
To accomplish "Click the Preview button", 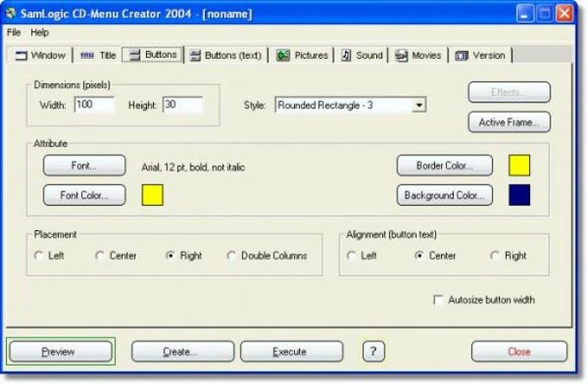I will point(61,351).
